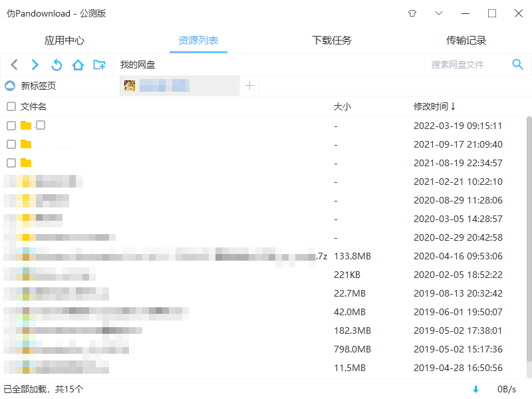Screen dimensions: 532x399
Task: Create a new folder
Action: click(x=99, y=65)
